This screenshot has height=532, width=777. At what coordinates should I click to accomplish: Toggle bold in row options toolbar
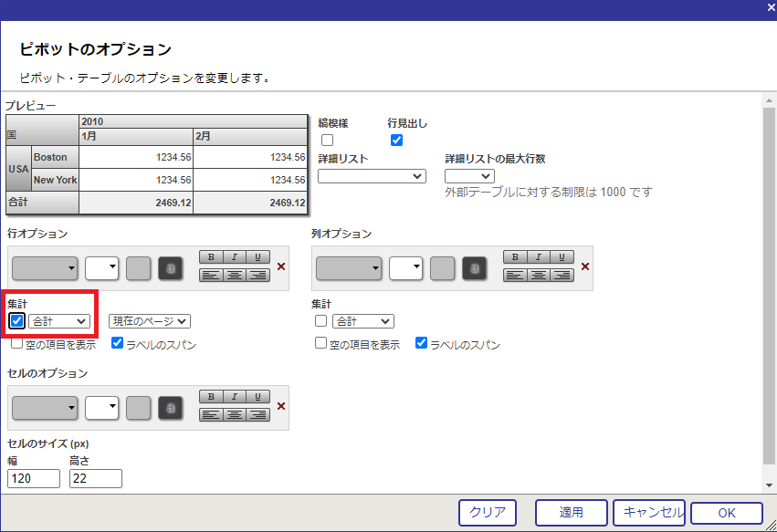click(x=211, y=257)
